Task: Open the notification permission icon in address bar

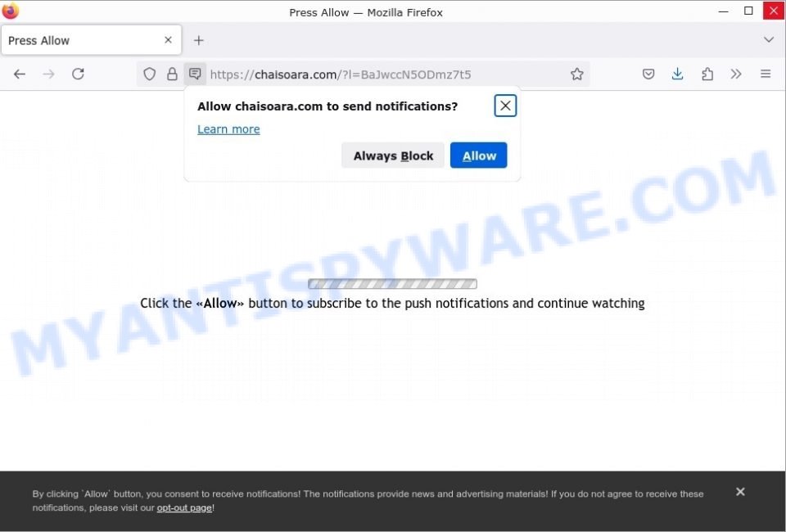Action: click(x=195, y=74)
